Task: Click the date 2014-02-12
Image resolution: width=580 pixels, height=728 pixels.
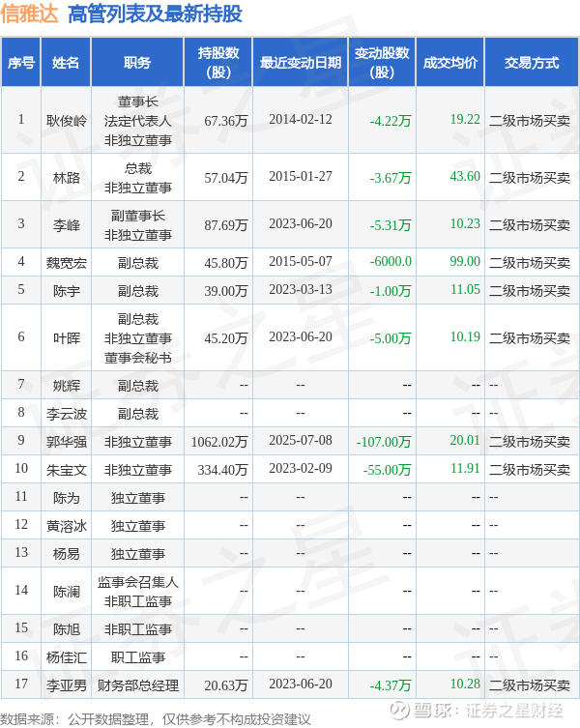Action: pyautogui.click(x=301, y=119)
